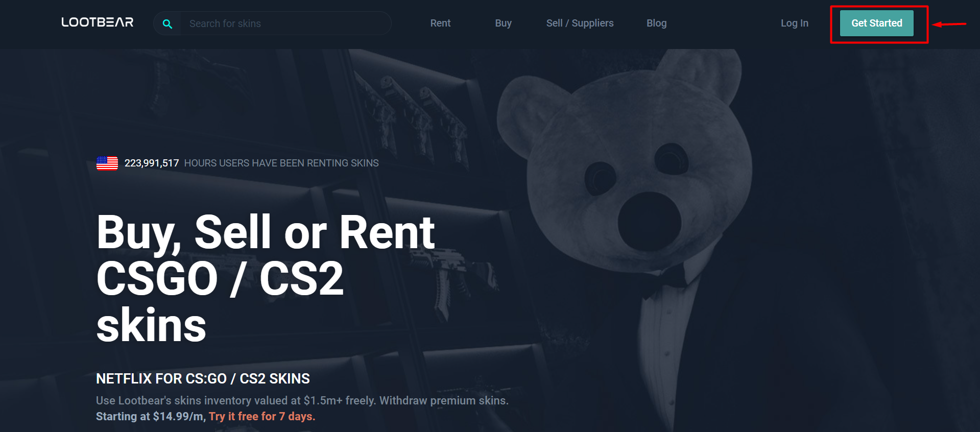Open the Buy page

click(503, 23)
